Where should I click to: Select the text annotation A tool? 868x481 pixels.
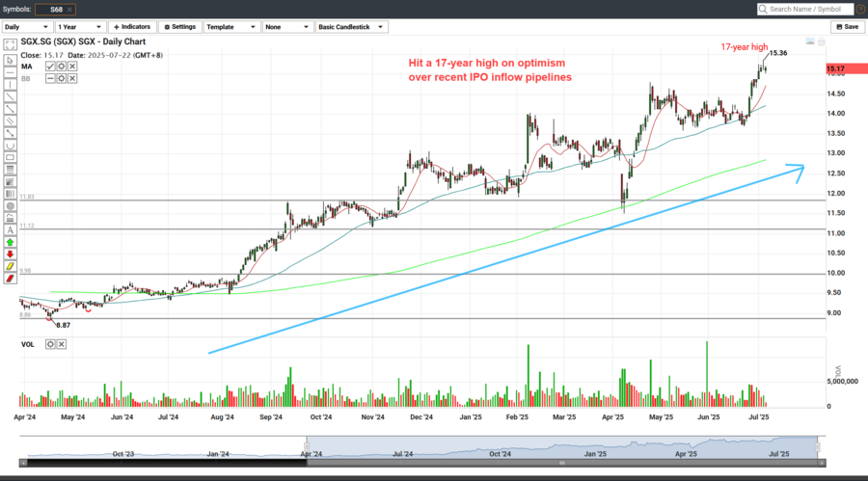(10, 230)
